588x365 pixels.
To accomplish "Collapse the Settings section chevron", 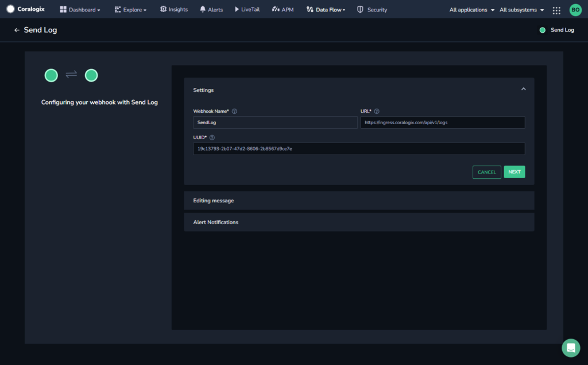I will tap(524, 89).
